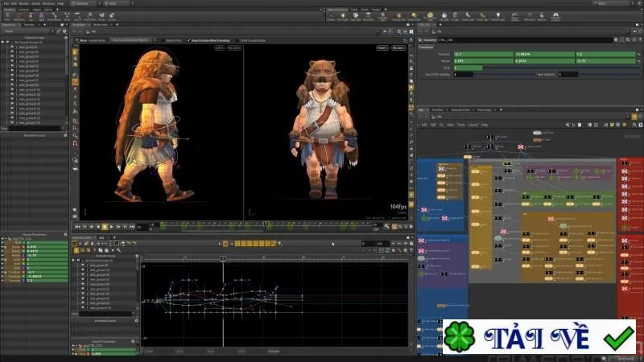This screenshot has width=644, height=362.
Task: Click the highlighted stop button in playbar
Action: (x=105, y=227)
